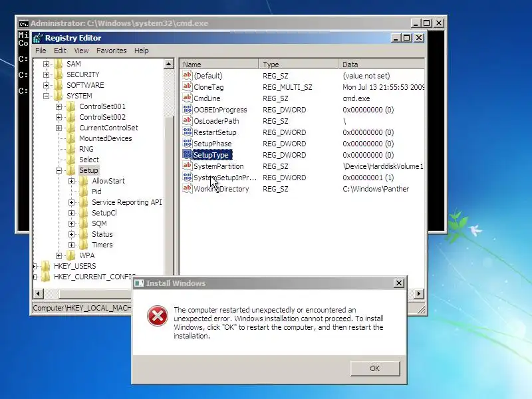Click the CloneTag value icon
Viewport: 532px width, 399px height.
pos(188,86)
